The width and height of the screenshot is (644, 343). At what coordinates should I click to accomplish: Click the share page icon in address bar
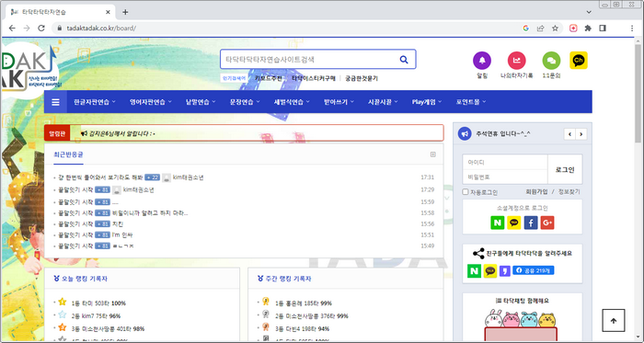click(x=541, y=29)
